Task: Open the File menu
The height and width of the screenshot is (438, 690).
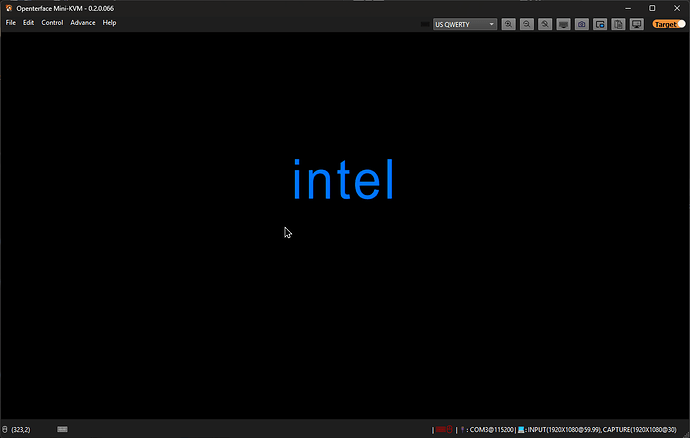Action: pyautogui.click(x=11, y=22)
